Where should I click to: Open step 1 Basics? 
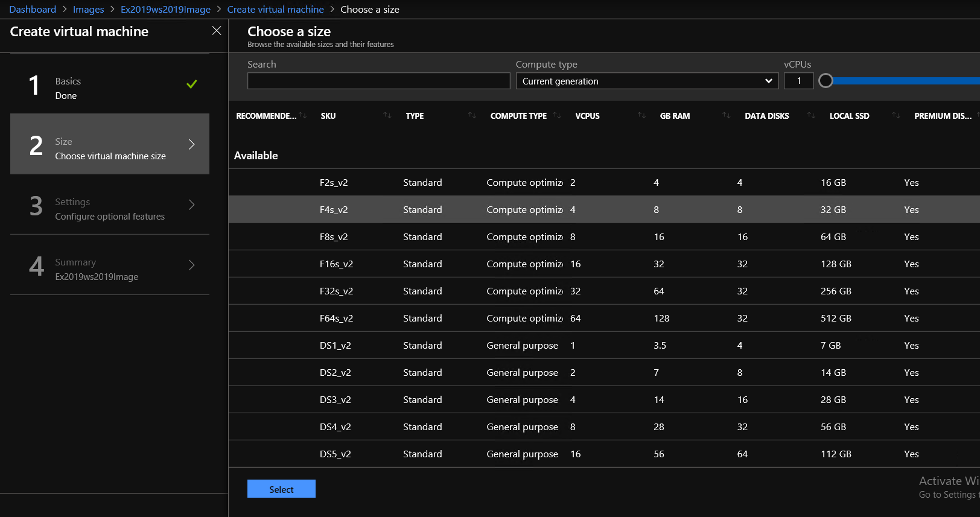110,88
